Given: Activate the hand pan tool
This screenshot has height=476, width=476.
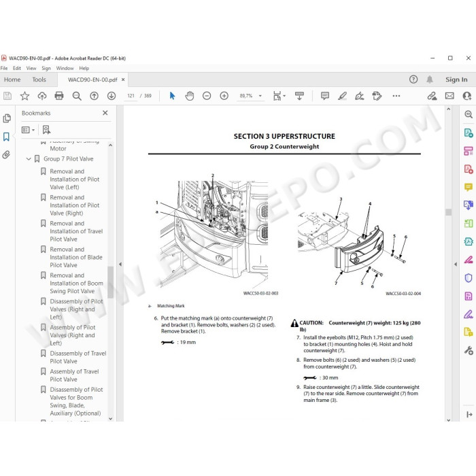Looking at the screenshot, I should tap(190, 96).
